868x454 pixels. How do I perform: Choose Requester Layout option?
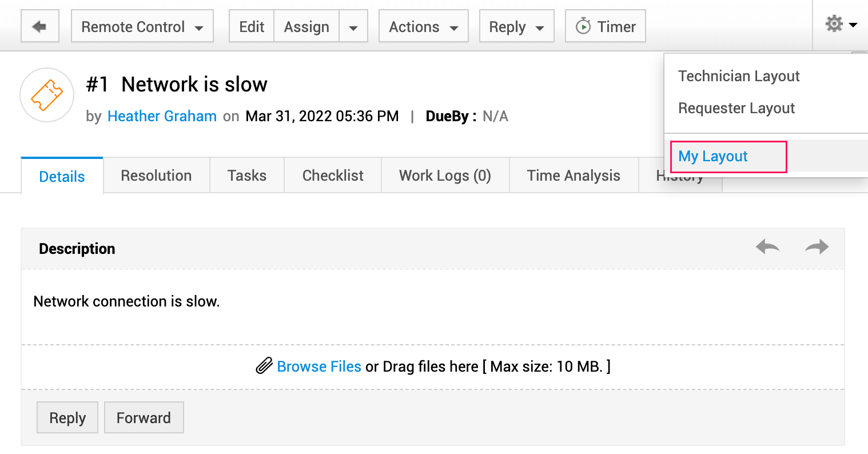point(736,108)
